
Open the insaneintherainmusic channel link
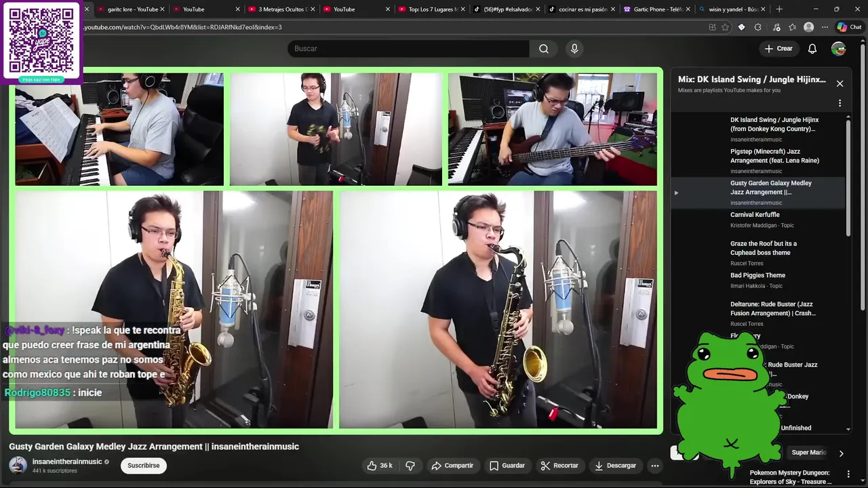67,462
